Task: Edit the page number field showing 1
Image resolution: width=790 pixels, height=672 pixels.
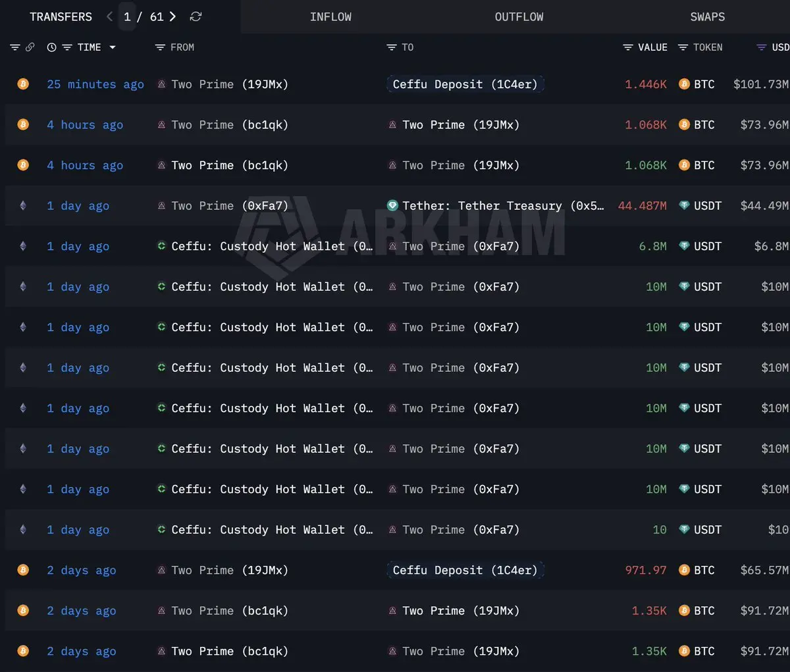Action: tap(127, 16)
